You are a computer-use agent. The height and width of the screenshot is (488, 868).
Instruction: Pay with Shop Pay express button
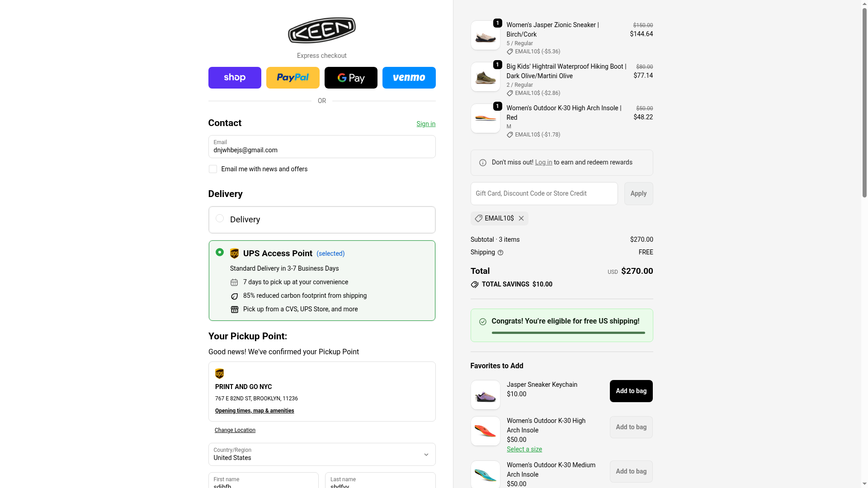pyautogui.click(x=235, y=78)
